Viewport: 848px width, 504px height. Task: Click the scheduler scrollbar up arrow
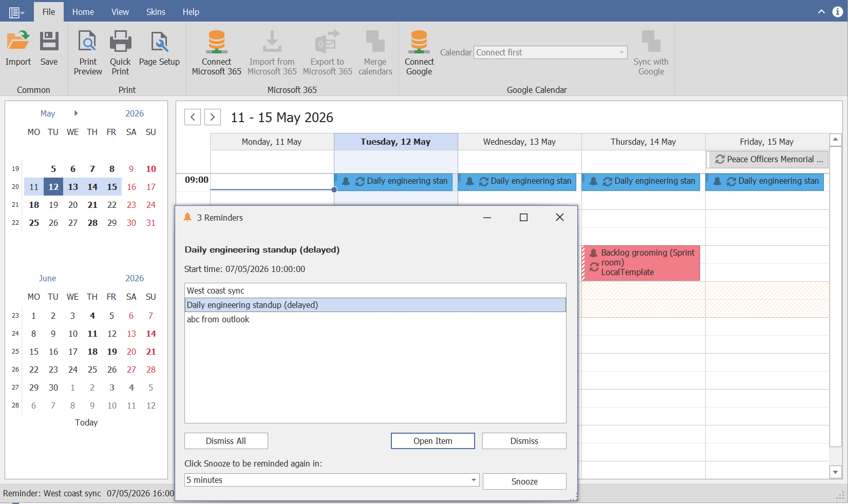[x=835, y=139]
